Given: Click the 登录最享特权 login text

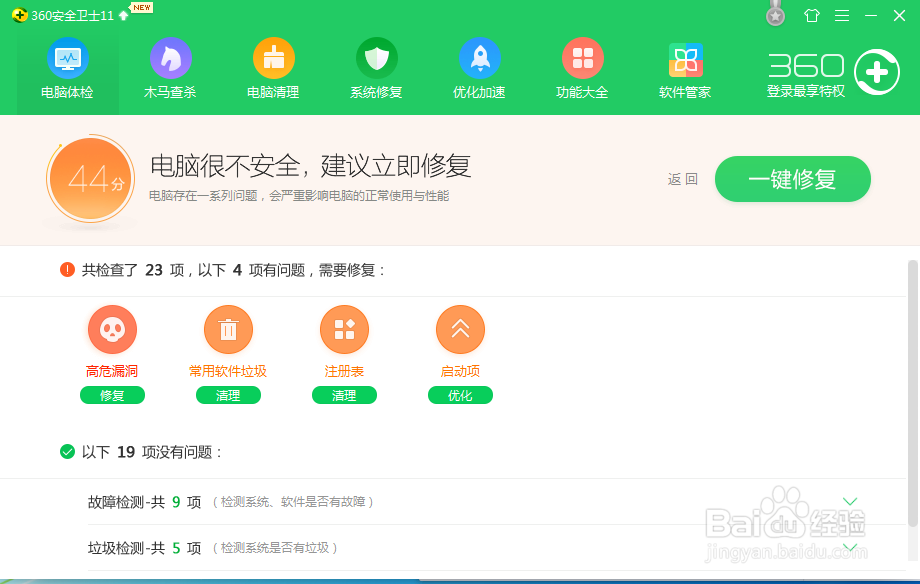Looking at the screenshot, I should pos(806,91).
